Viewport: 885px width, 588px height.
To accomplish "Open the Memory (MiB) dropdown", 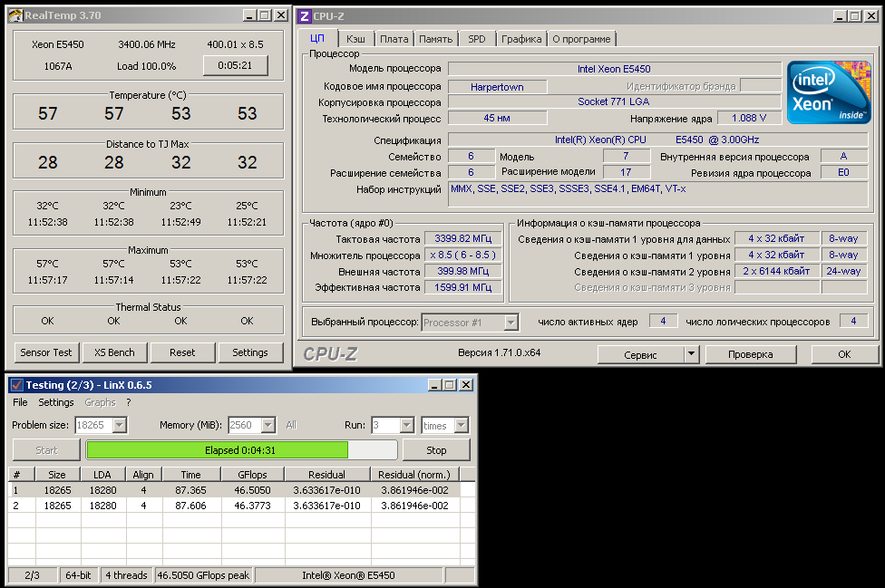I will click(270, 425).
